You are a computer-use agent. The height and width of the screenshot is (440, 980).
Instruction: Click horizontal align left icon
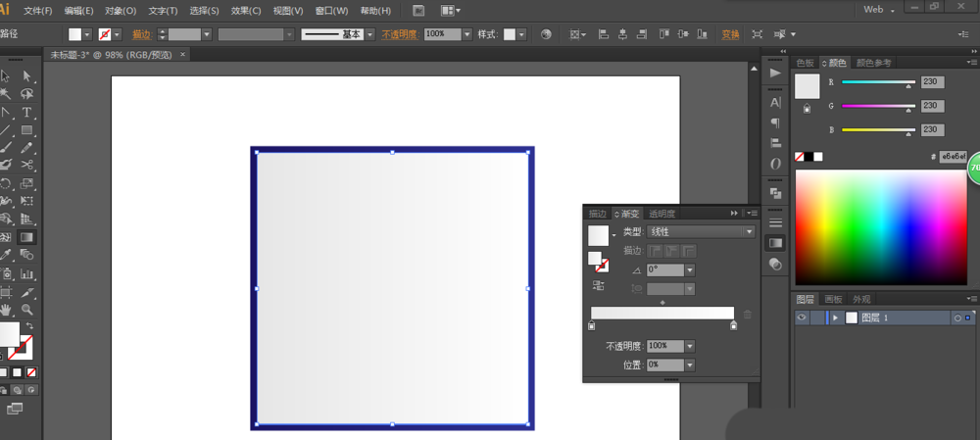[x=604, y=34]
